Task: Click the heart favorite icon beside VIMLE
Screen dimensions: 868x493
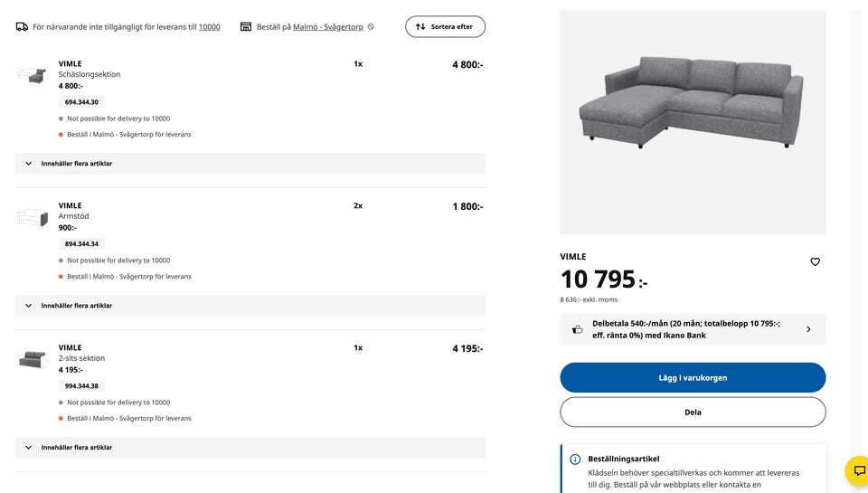Action: click(x=815, y=262)
